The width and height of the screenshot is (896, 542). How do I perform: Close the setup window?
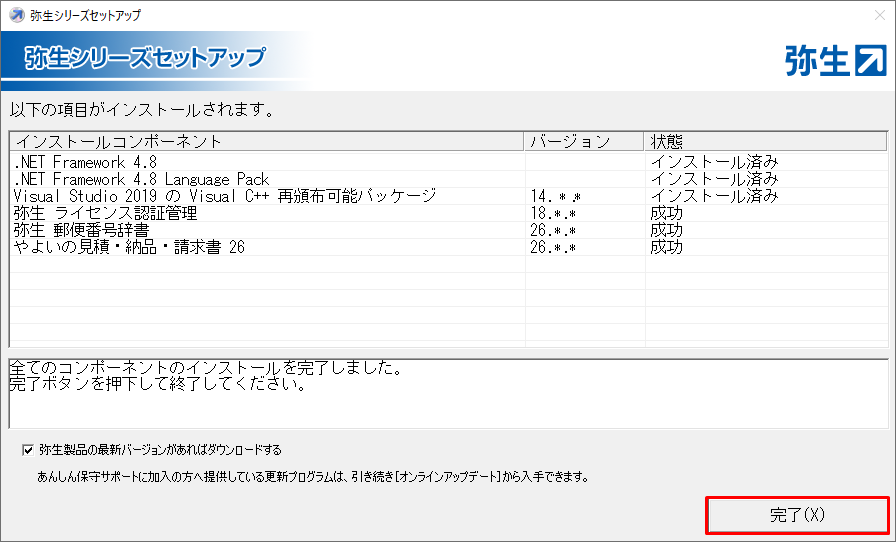(873, 15)
